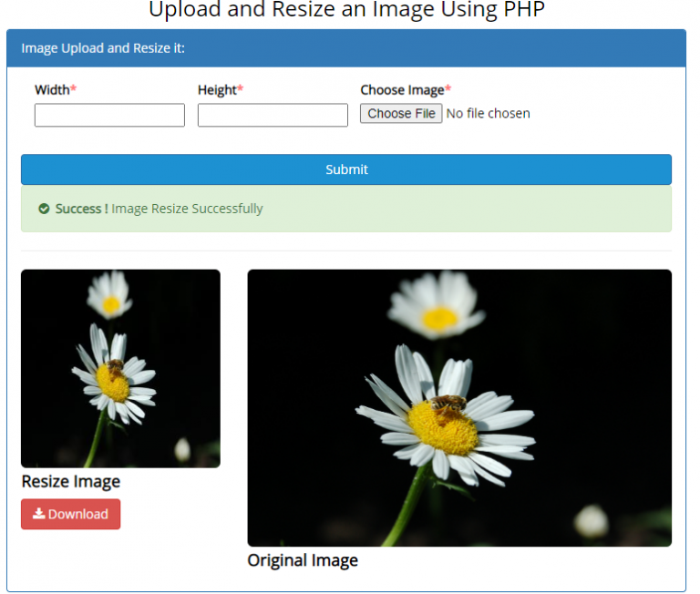Click the 'Image Resize Successfully' message
Image resolution: width=700 pixels, height=594 pixels.
pyautogui.click(x=187, y=209)
